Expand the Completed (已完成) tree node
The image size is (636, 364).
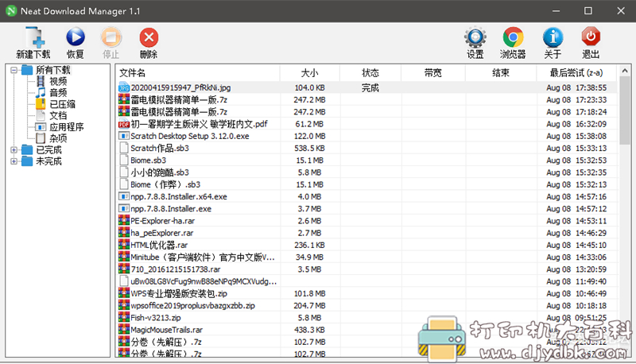[14, 150]
